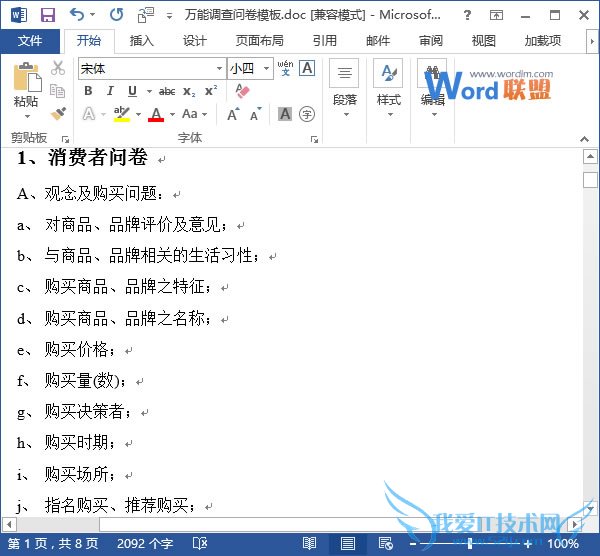The height and width of the screenshot is (556, 600).
Task: Open the font name dropdown arrow
Action: pos(219,69)
